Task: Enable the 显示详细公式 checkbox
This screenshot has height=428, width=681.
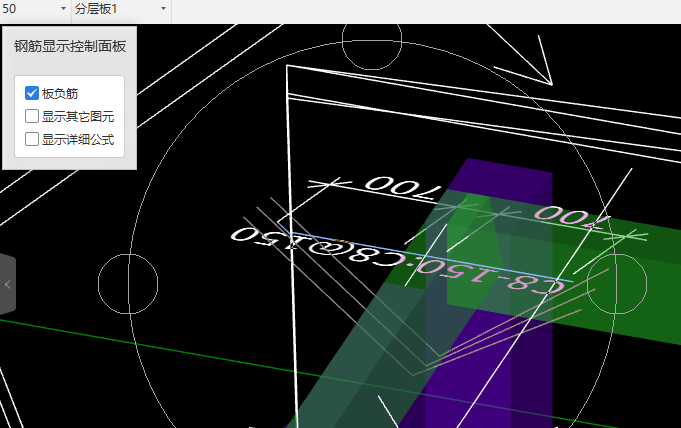Action: pos(32,139)
